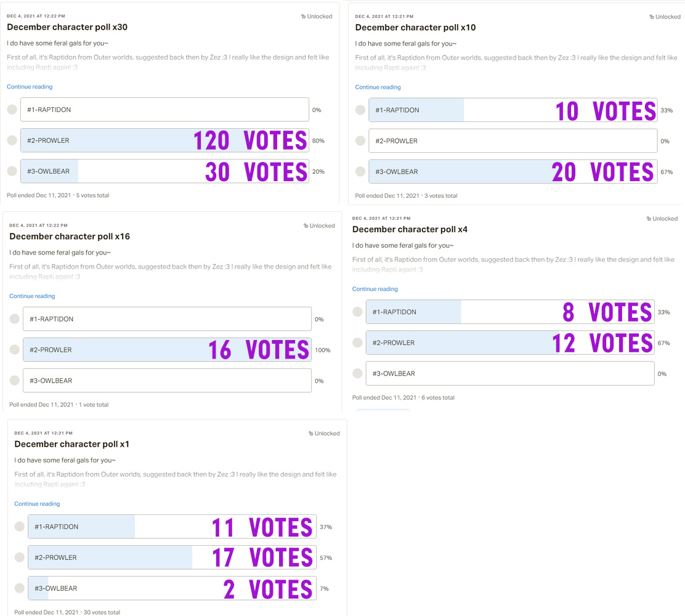Select the #2-PROWLER radio button in the x30 poll
Viewport: 685px width, 616px height.
click(x=12, y=140)
